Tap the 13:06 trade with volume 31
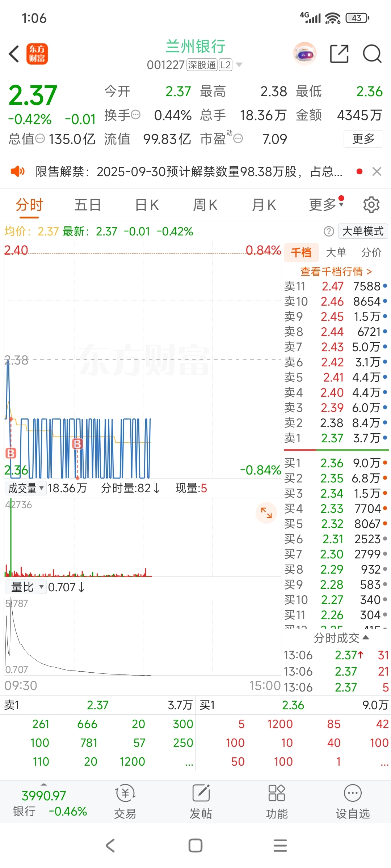The width and height of the screenshot is (391, 868). point(336,655)
